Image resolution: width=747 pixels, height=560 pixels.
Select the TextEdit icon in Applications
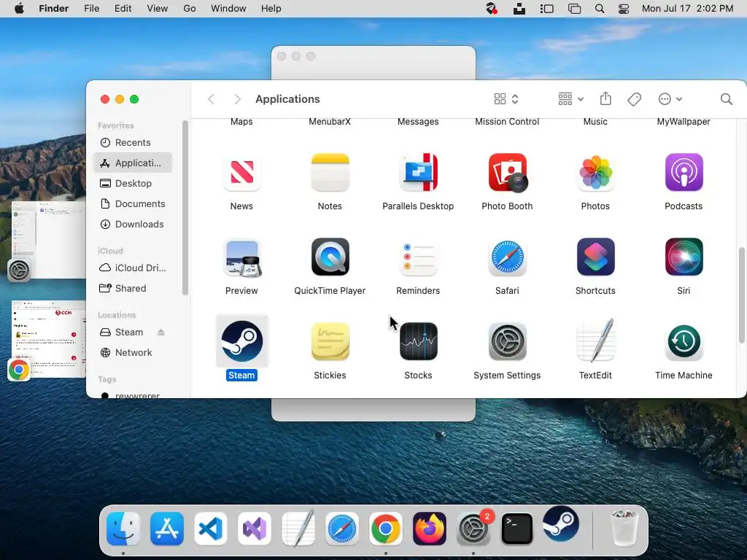[x=595, y=341]
